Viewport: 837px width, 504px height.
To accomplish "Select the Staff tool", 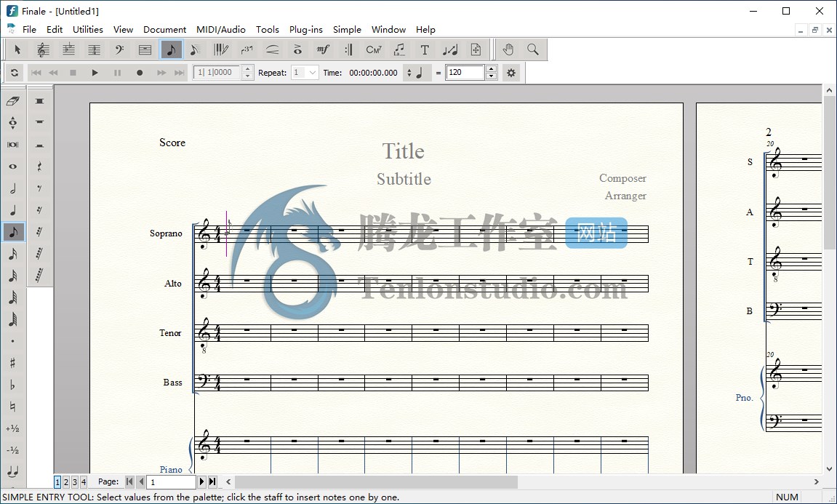I will (43, 49).
